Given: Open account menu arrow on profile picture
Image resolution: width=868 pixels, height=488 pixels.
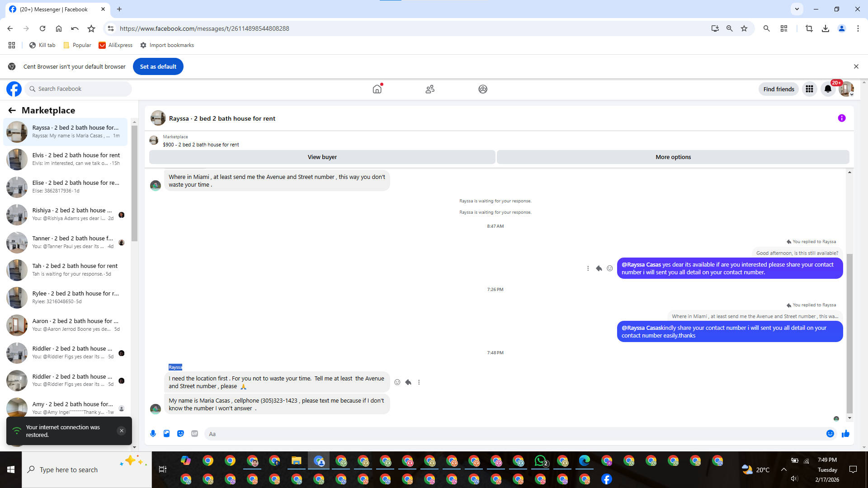Looking at the screenshot, I should coord(852,94).
